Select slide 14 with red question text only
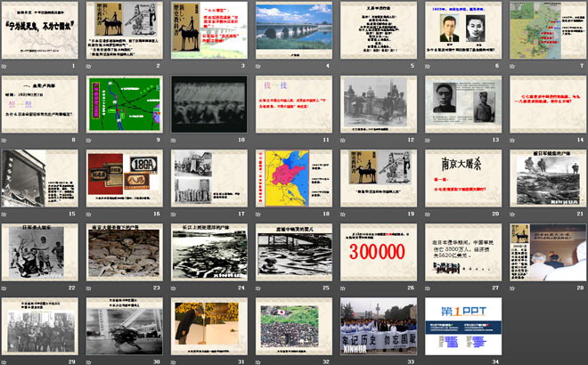The width and height of the screenshot is (588, 365). 548,104
